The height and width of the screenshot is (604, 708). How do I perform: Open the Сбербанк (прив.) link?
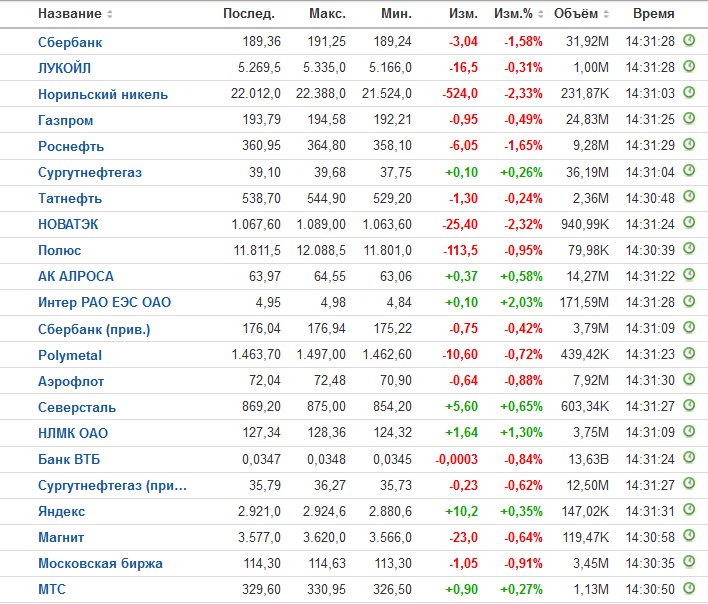tap(94, 330)
